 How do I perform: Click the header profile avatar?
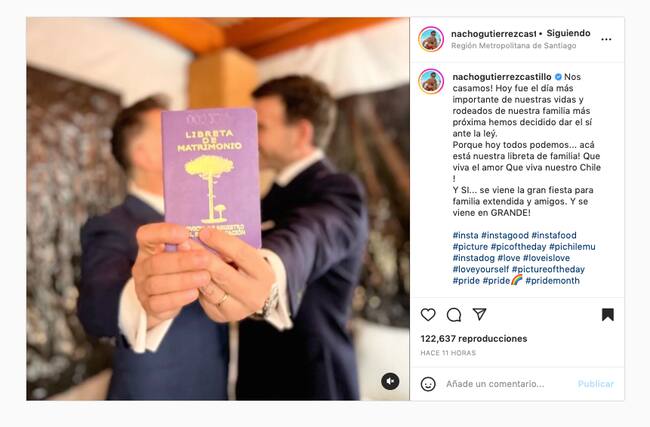[x=431, y=39]
